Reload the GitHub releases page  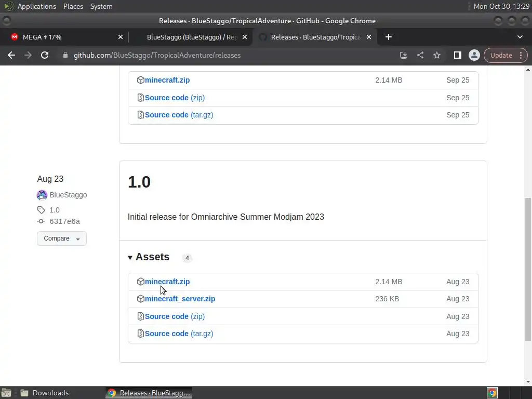(45, 55)
